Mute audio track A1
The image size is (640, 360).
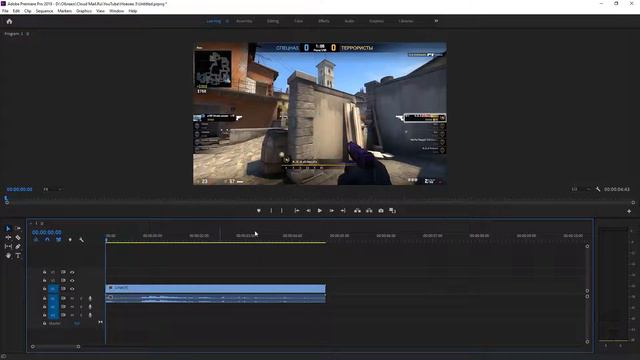(x=72, y=298)
